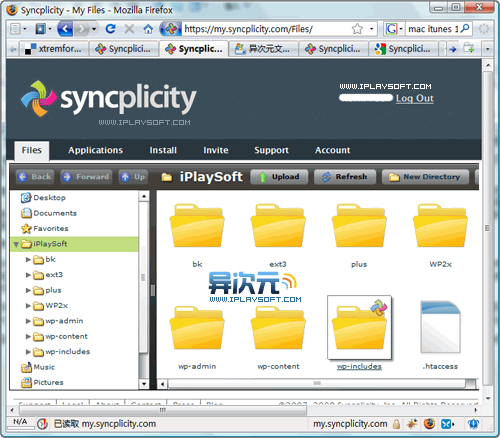Open the search engine dropdown

(401, 29)
